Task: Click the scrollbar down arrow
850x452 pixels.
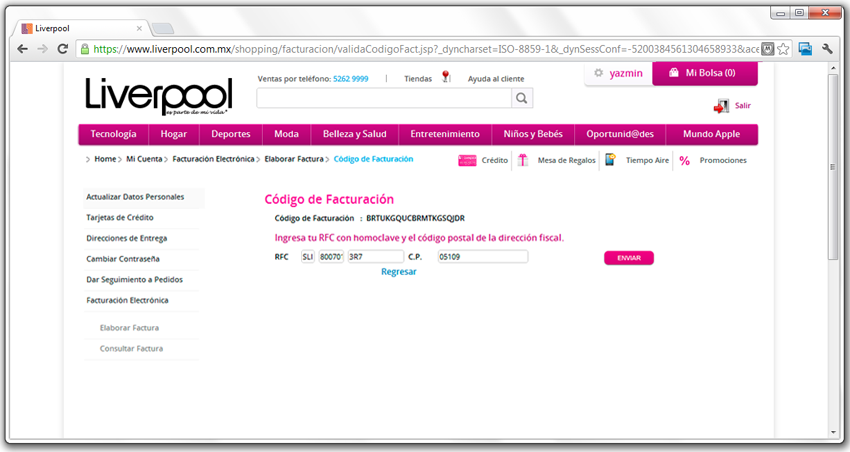Action: point(833,432)
